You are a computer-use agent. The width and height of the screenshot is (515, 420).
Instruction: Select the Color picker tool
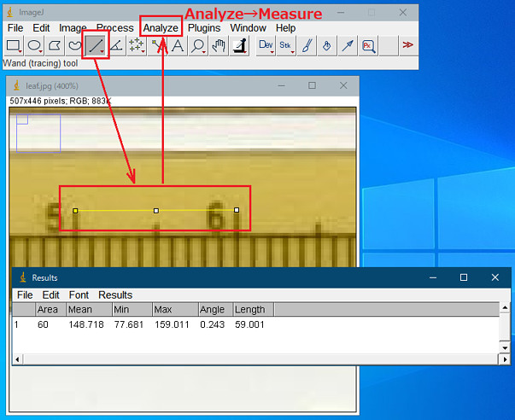tap(240, 45)
